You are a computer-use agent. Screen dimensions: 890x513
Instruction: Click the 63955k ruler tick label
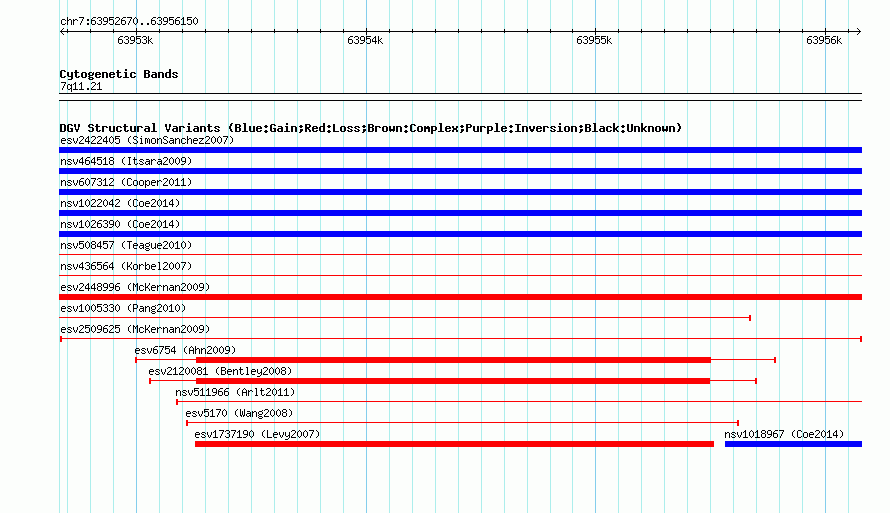(x=594, y=41)
